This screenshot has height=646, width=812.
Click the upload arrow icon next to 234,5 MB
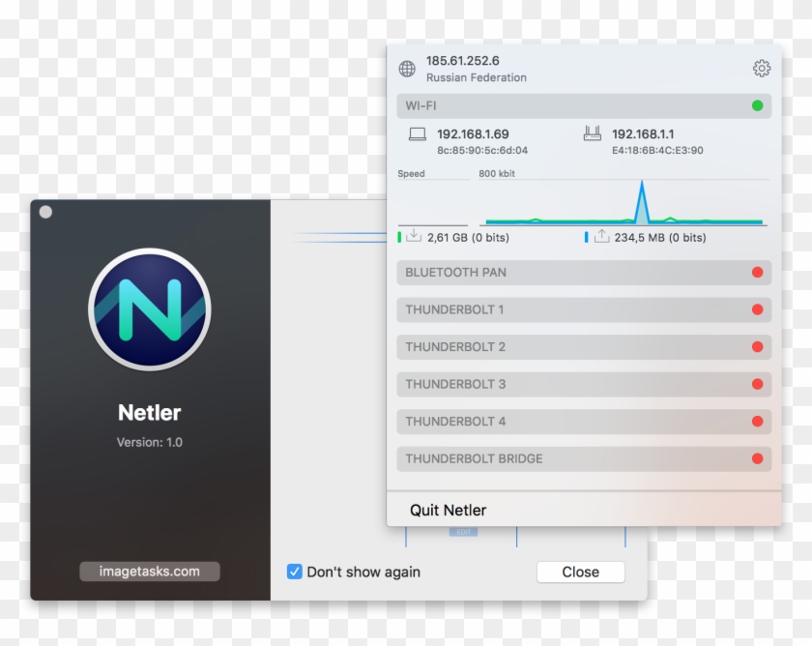click(601, 235)
